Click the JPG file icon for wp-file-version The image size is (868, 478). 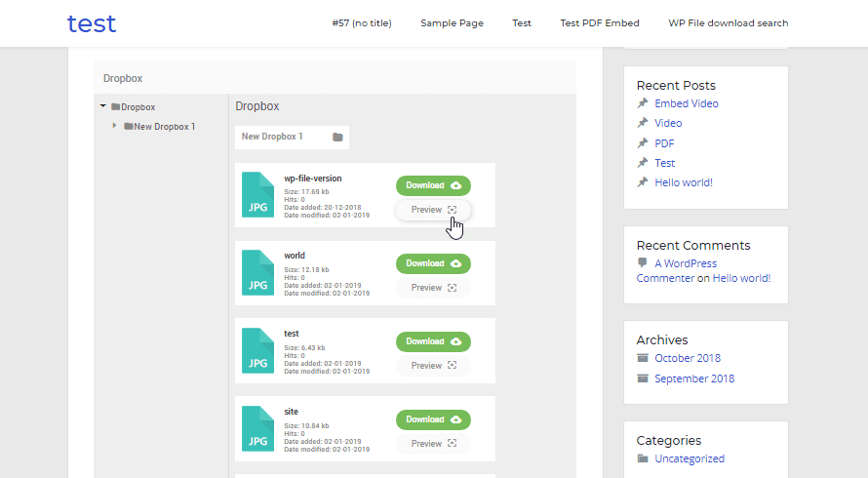257,194
